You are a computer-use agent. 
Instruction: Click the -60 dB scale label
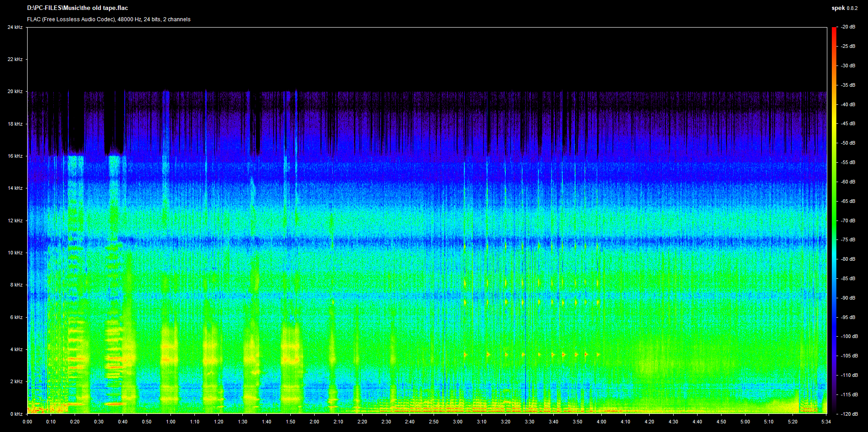[848, 182]
